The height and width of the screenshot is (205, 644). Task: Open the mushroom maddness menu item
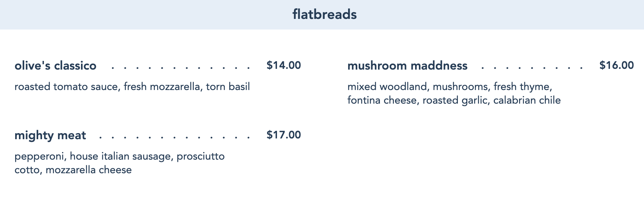point(407,65)
